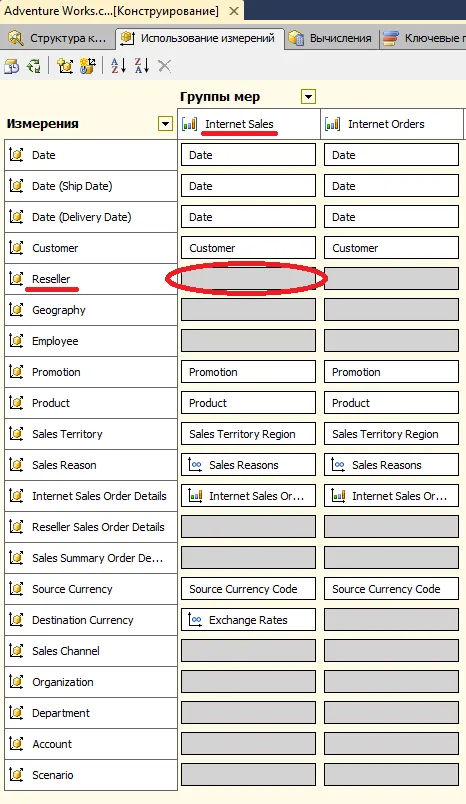Select empty Reseller cell under Internet Sales
The image size is (466, 804).
tap(248, 278)
